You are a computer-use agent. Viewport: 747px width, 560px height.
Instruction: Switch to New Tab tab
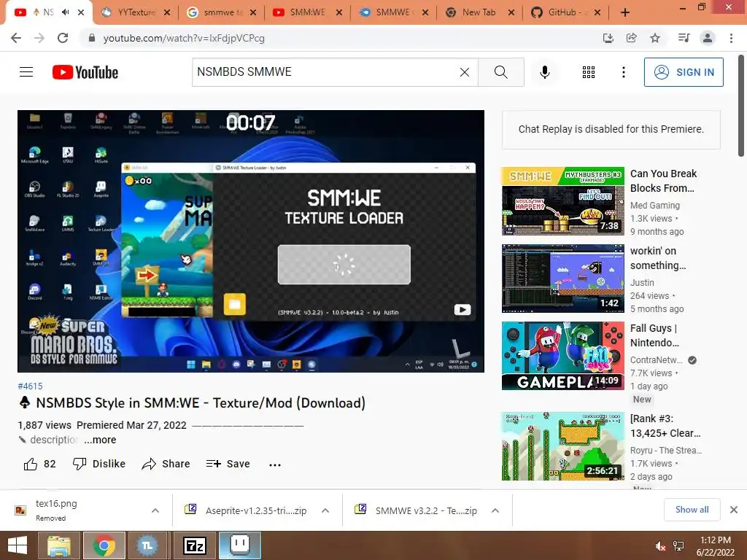point(479,12)
